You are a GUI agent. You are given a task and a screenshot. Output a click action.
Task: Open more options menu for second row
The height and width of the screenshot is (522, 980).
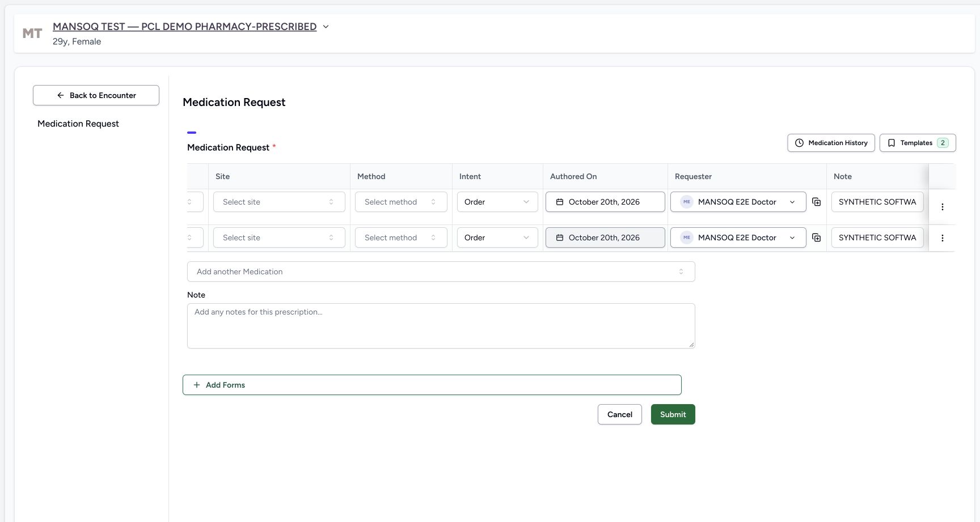click(x=943, y=238)
